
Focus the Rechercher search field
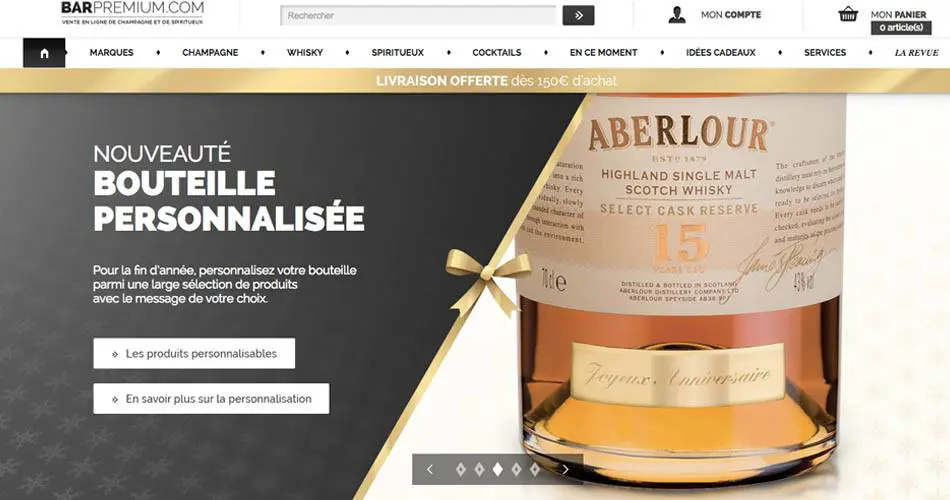418,15
